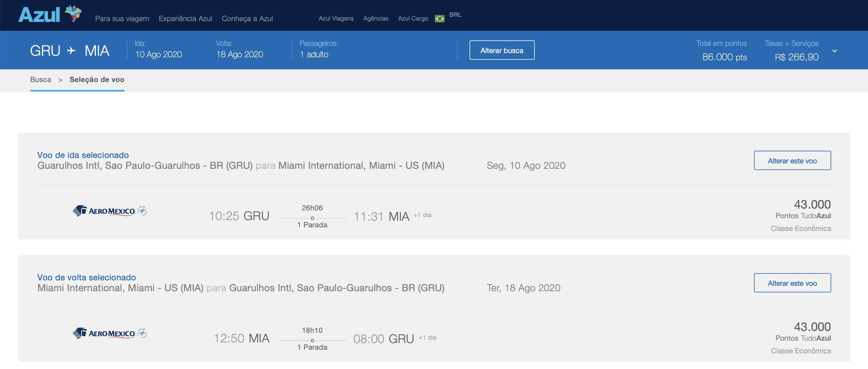Click Alterar este voo for outbound flight
Viewport: 868px width, 369px height.
point(793,161)
